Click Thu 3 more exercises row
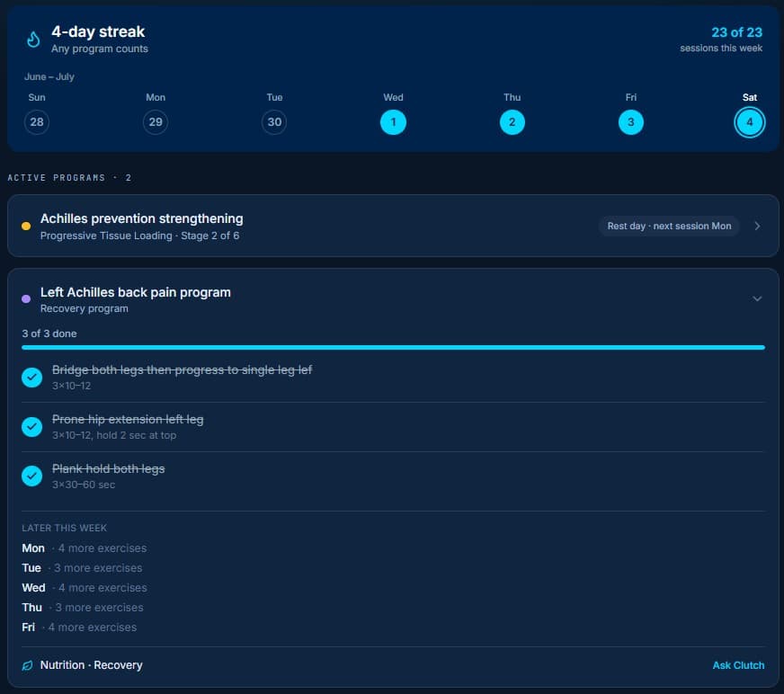Screen dimensions: 784x694 click(x=83, y=608)
